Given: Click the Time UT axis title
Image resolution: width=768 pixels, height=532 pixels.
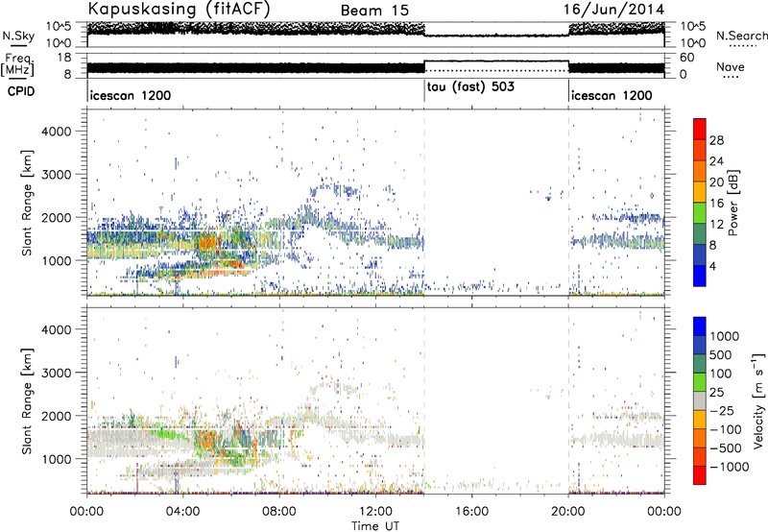Looking at the screenshot, I should click(x=374, y=525).
